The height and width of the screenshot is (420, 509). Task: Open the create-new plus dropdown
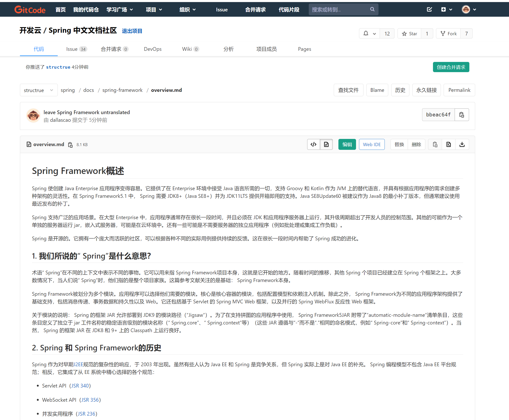pos(446,10)
